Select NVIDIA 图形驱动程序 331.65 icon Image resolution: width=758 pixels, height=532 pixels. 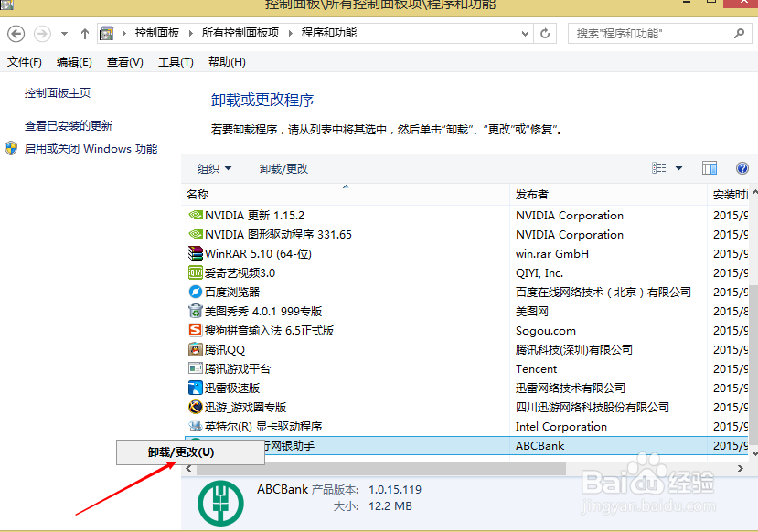(x=196, y=234)
